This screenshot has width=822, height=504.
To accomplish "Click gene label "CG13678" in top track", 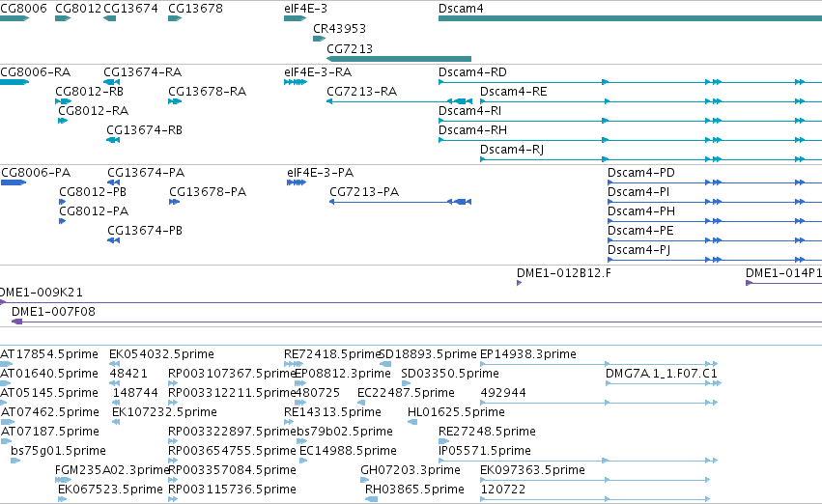I will click(x=195, y=9).
